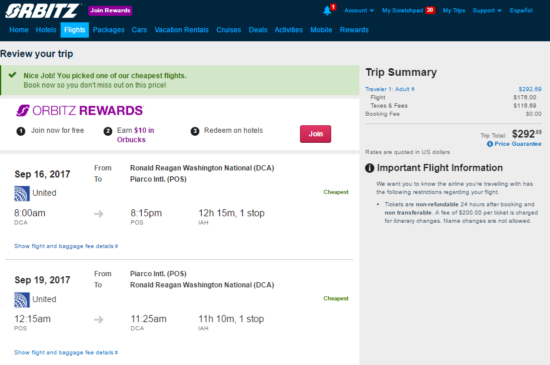Click the Important Flight Information icon
This screenshot has width=550, height=365.
point(369,168)
